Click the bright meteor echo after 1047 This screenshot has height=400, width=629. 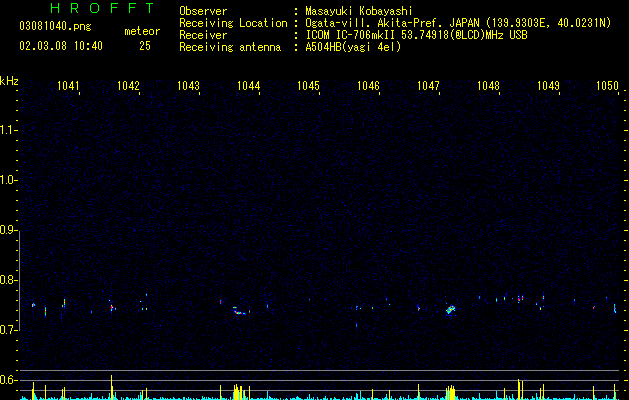tap(451, 310)
